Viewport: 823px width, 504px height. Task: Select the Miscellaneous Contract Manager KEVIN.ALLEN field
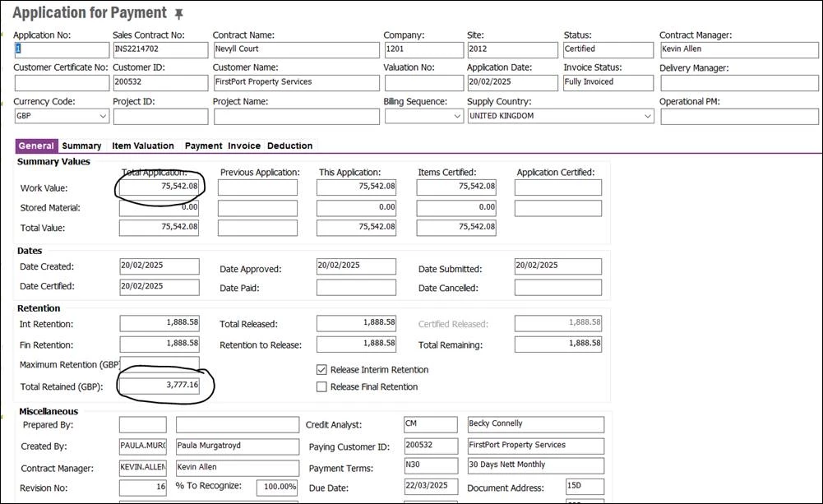coord(143,469)
